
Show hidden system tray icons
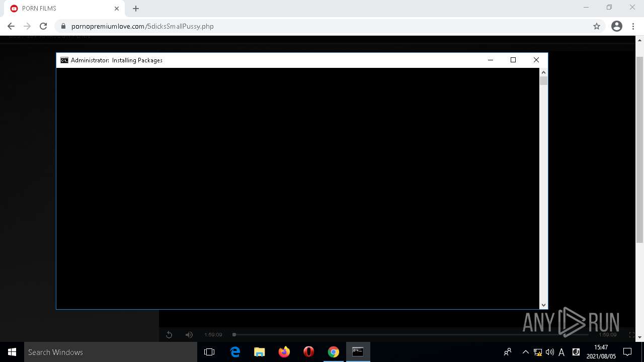click(526, 352)
